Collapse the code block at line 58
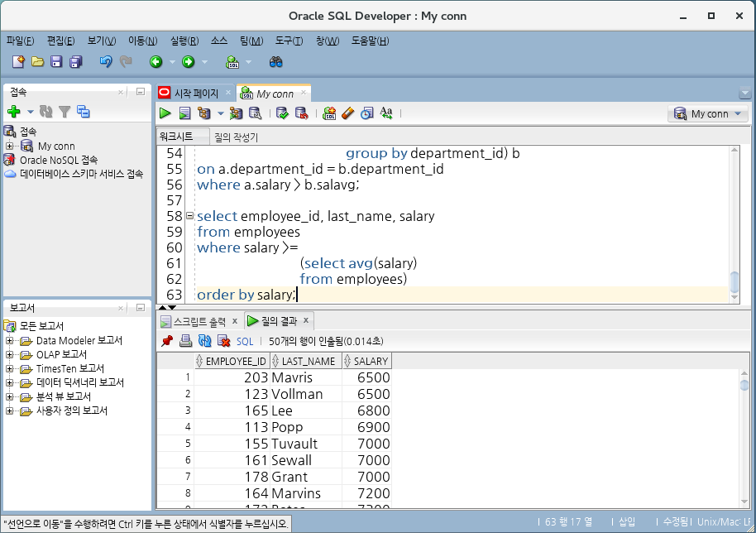Viewport: 756px width, 533px height. pos(190,216)
